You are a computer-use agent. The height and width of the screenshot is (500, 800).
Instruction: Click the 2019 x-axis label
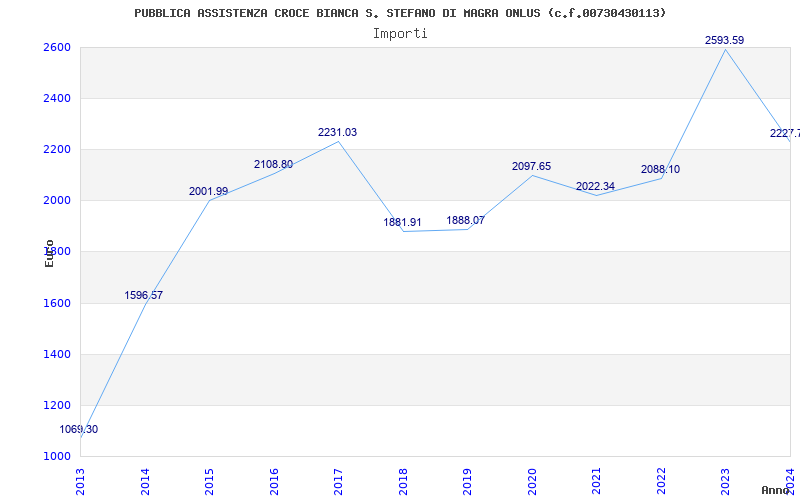(x=467, y=481)
